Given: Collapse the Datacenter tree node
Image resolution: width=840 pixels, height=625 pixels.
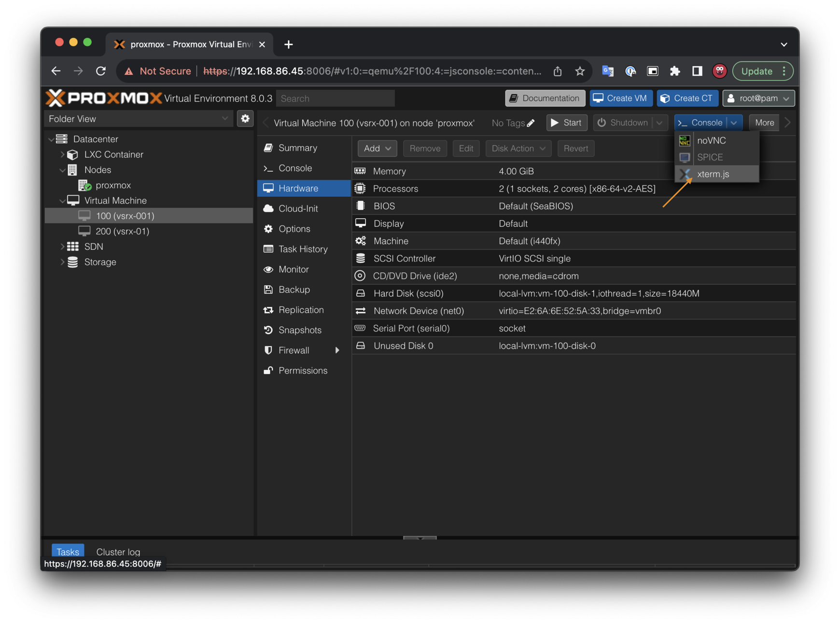Looking at the screenshot, I should click(x=51, y=139).
